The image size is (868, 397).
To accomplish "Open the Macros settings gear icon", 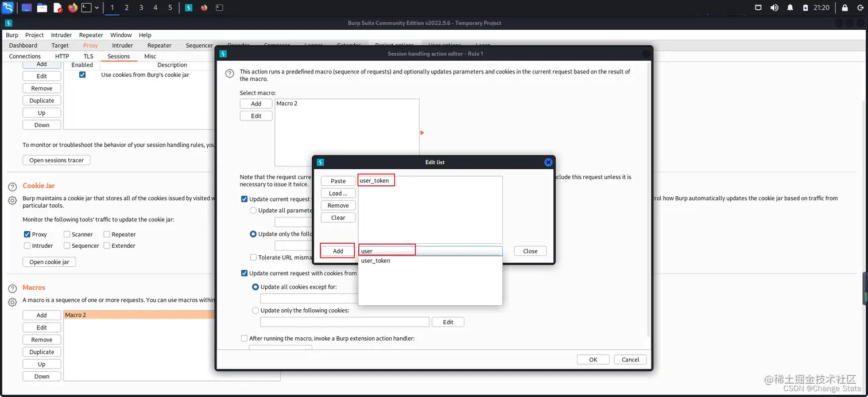I will [12, 302].
